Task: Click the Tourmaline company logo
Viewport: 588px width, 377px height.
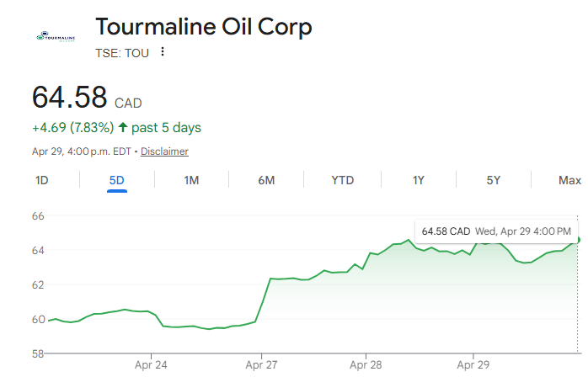Action: [x=56, y=37]
